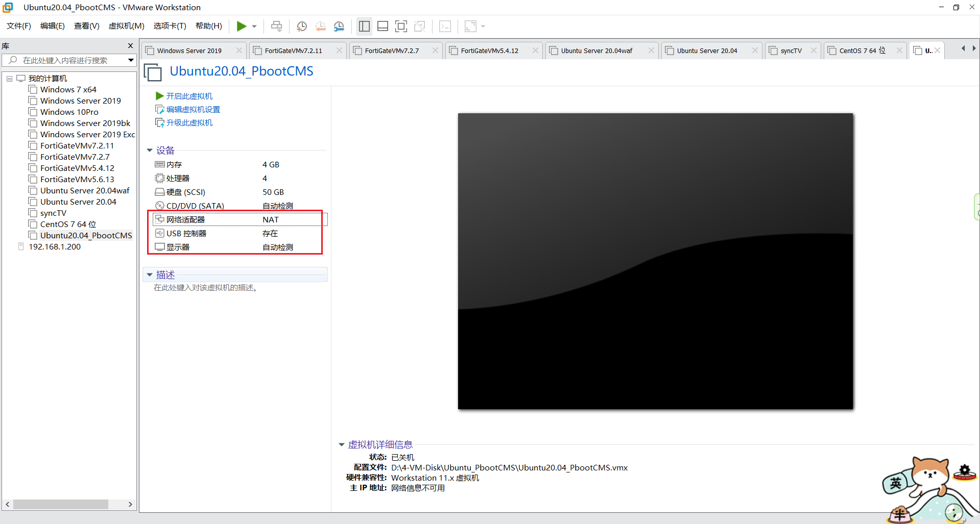The height and width of the screenshot is (524, 980).
Task: Close the Ubuntu Server 20.04 tab
Action: 755,51
